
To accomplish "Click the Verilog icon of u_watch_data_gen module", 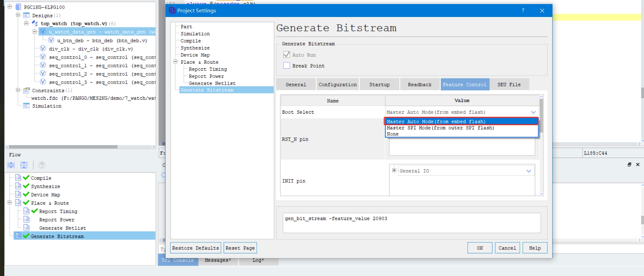I will [43, 32].
